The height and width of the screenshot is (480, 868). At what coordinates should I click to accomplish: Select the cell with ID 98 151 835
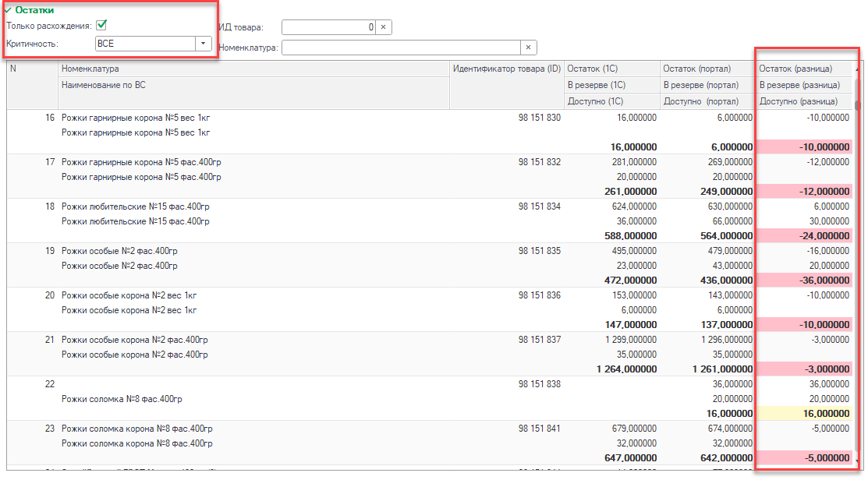click(539, 251)
